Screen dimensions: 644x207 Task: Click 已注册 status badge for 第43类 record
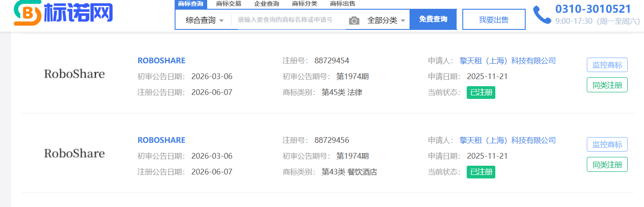pos(481,172)
